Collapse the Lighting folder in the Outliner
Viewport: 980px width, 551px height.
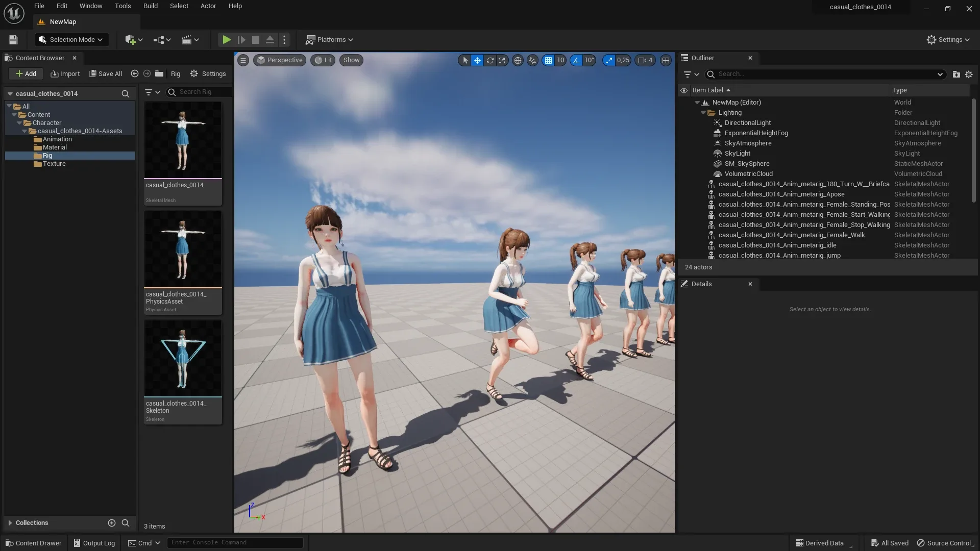(704, 113)
